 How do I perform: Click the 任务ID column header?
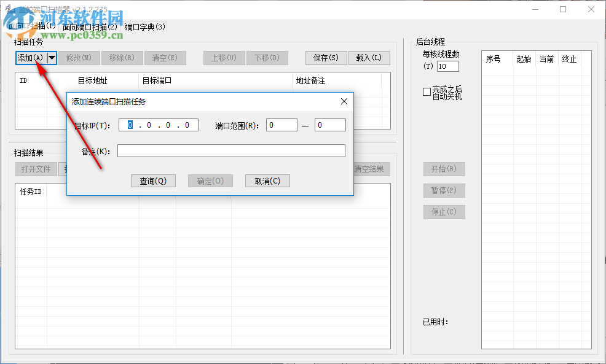coord(31,192)
